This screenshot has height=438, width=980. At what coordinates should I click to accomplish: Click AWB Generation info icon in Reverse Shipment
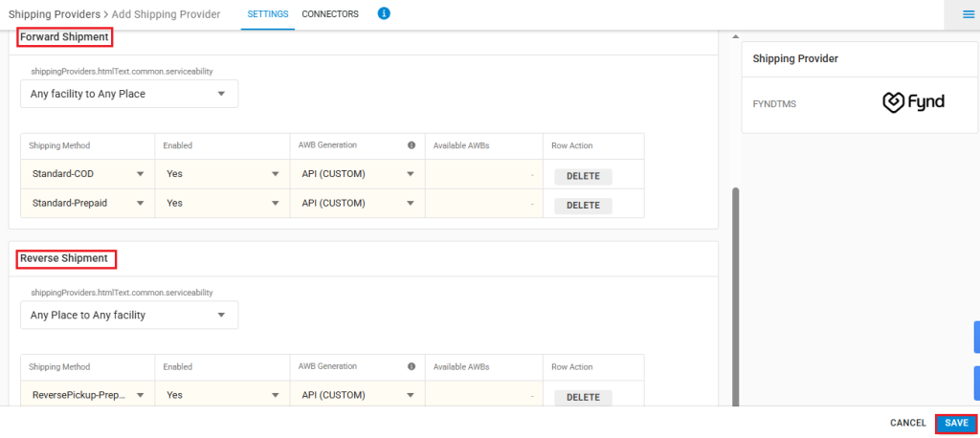point(412,366)
